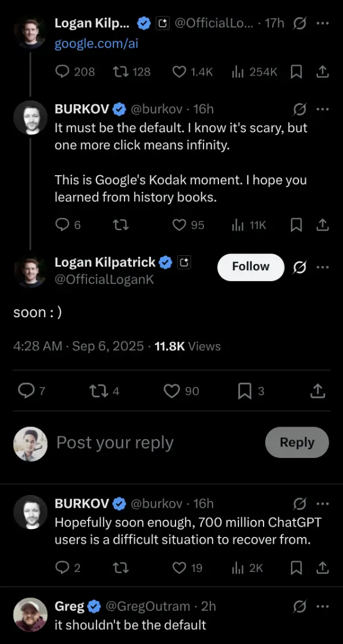Like Logan's main "soon : )" post

coord(172,390)
